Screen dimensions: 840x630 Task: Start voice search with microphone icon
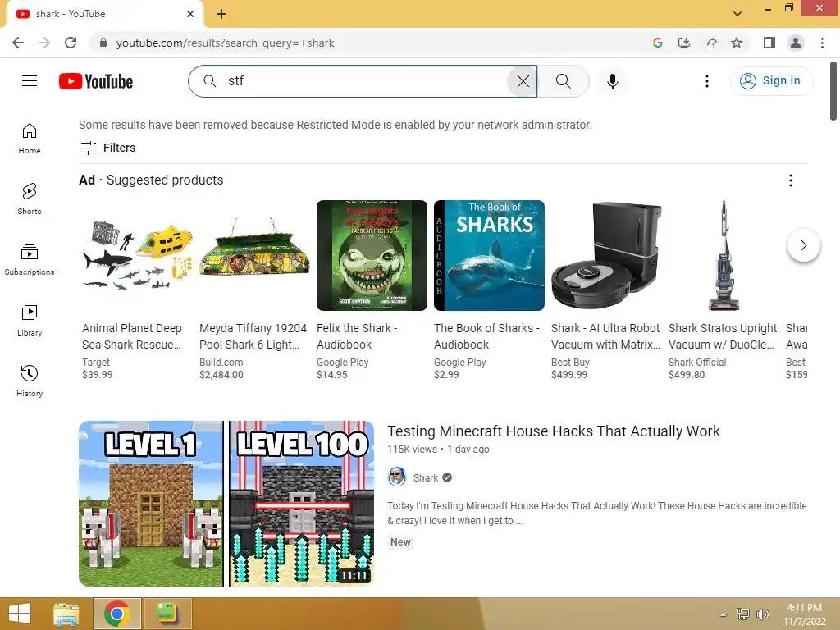tap(612, 81)
